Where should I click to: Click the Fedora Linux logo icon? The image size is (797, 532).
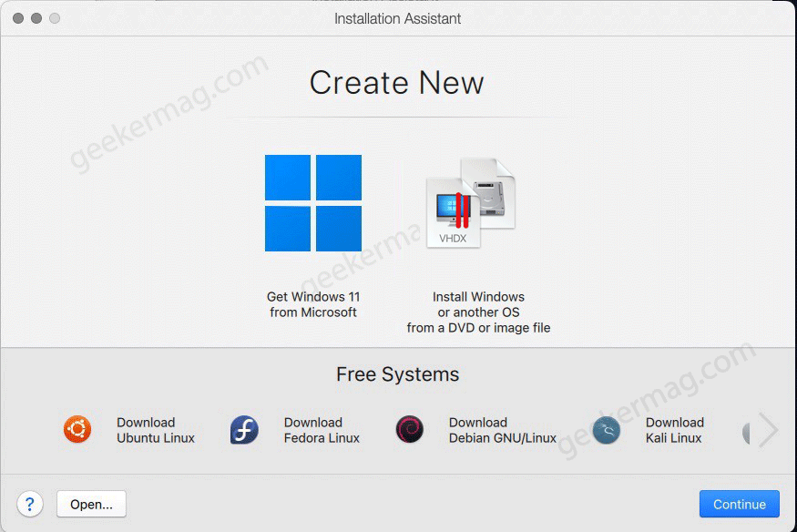(244, 429)
